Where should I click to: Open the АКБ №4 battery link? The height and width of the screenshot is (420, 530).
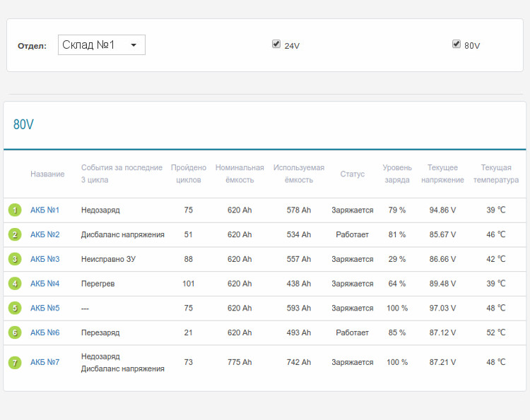point(45,284)
